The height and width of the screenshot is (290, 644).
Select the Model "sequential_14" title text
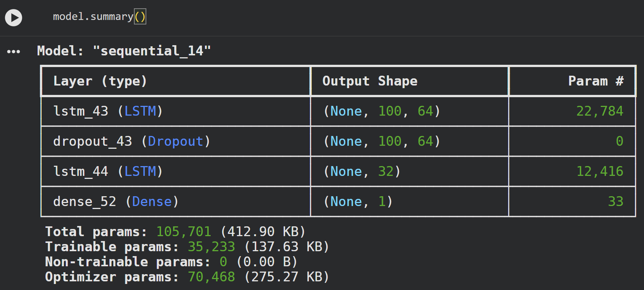click(124, 51)
